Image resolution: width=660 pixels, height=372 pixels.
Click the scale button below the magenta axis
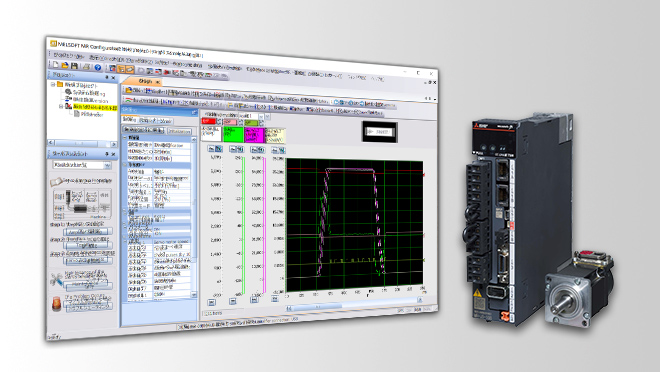(254, 300)
